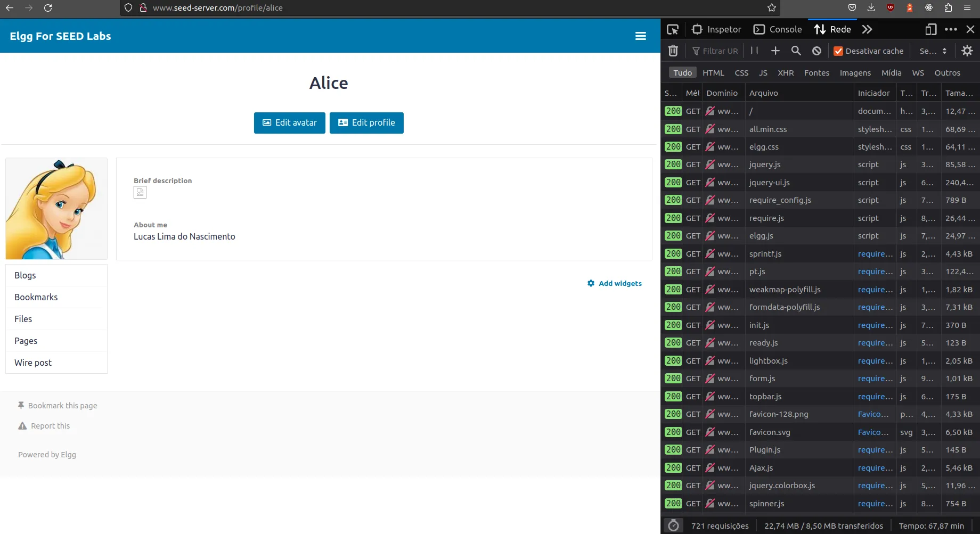Filter requests by XHR
The image size is (980, 534).
[x=785, y=73]
